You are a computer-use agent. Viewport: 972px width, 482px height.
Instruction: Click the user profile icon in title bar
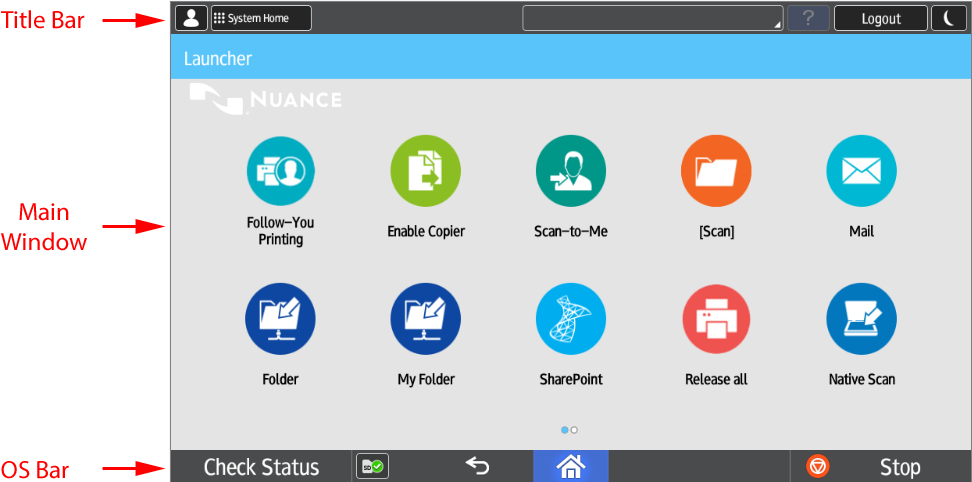click(191, 18)
